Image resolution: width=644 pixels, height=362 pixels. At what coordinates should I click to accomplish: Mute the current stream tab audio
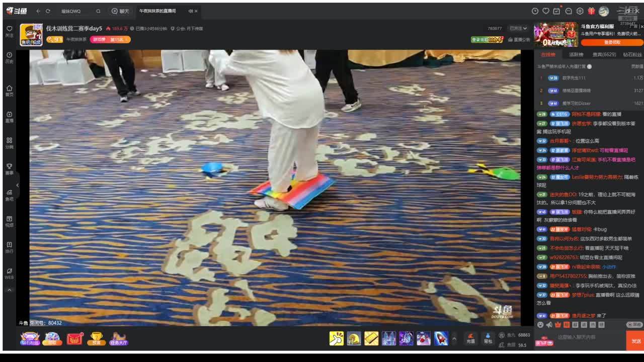(x=191, y=11)
